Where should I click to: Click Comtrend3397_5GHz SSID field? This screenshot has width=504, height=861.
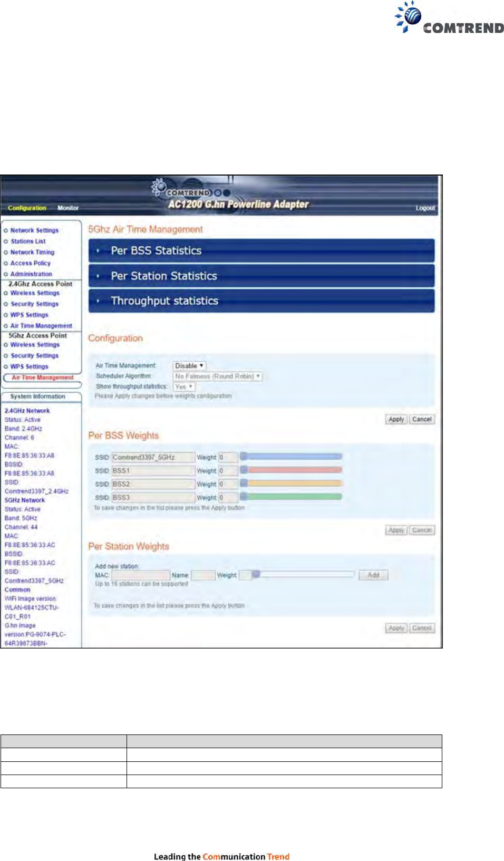coord(153,457)
